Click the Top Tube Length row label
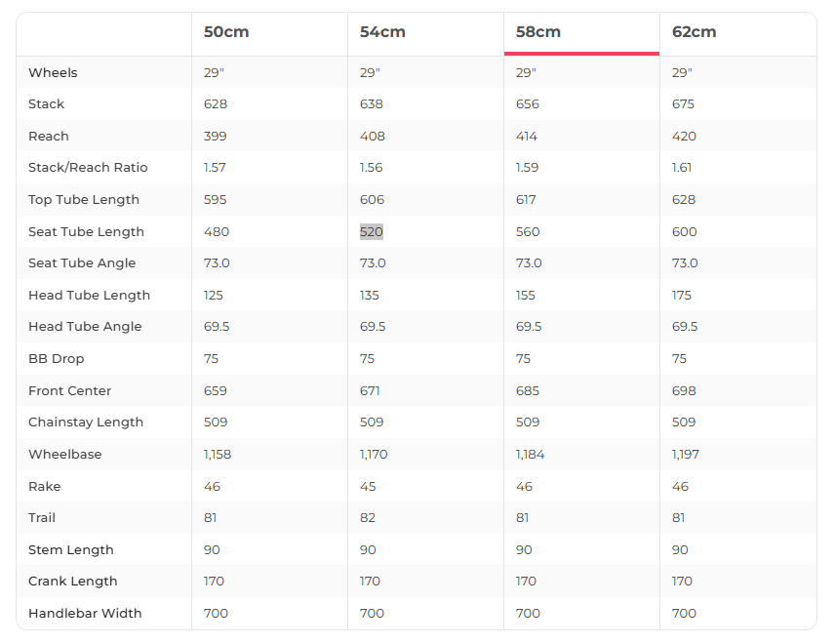834x644 pixels. [84, 200]
